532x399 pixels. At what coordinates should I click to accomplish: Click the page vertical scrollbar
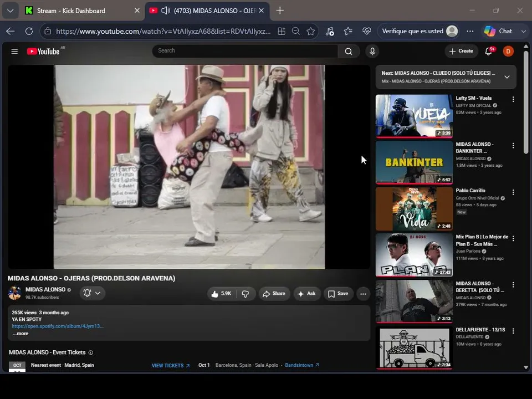click(525, 102)
